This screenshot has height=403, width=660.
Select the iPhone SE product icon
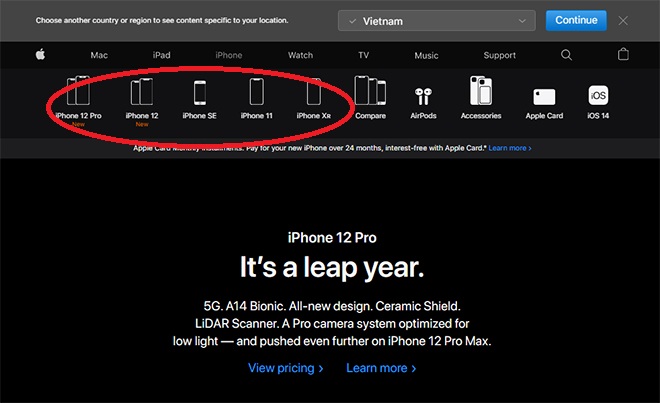(x=200, y=93)
